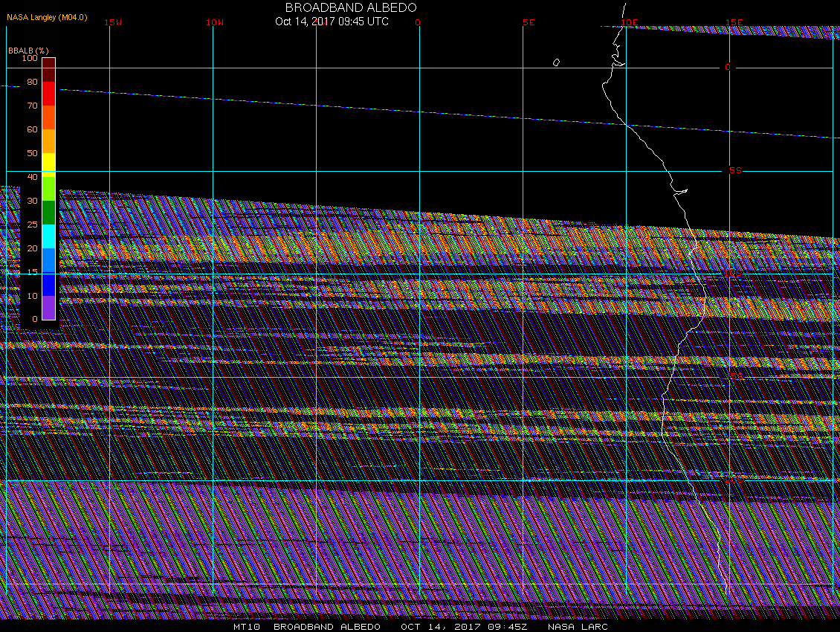Click the 15E longitude label
Image resolution: width=840 pixels, height=632 pixels.
click(x=734, y=22)
